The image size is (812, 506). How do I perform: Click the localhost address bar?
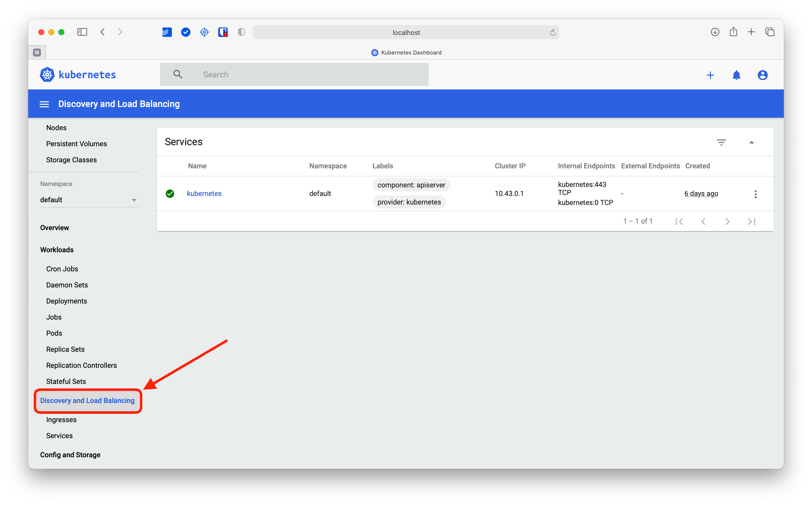point(406,32)
